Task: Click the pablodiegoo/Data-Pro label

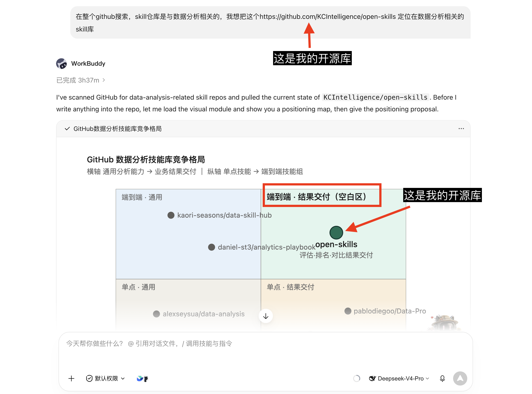Action: click(390, 311)
